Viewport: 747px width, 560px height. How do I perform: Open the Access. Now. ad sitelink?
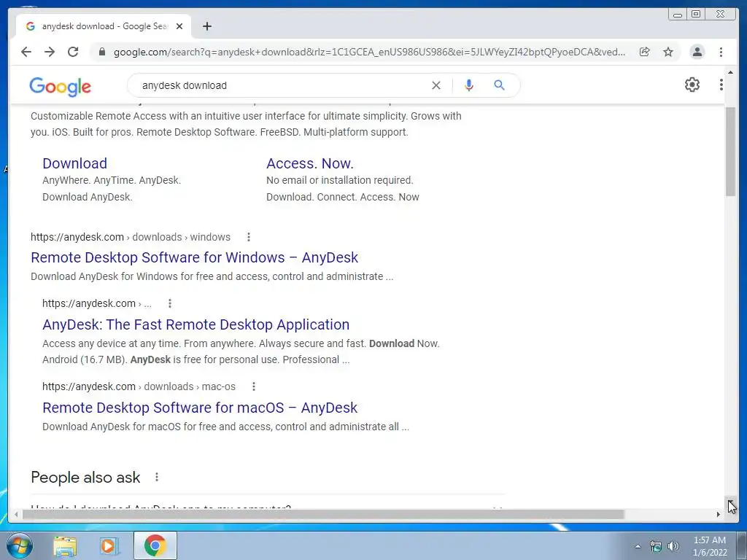(x=309, y=163)
